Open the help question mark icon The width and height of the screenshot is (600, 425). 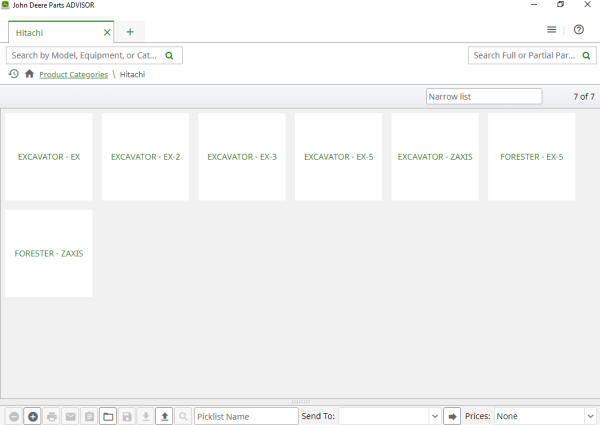[x=579, y=29]
